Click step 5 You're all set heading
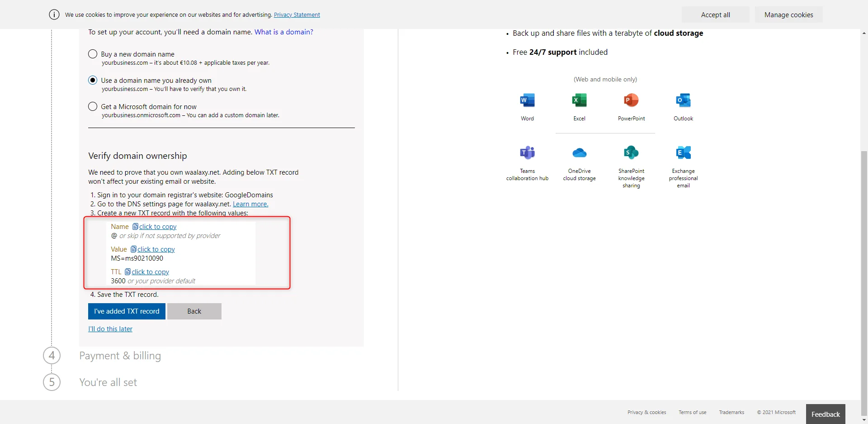 pos(108,382)
